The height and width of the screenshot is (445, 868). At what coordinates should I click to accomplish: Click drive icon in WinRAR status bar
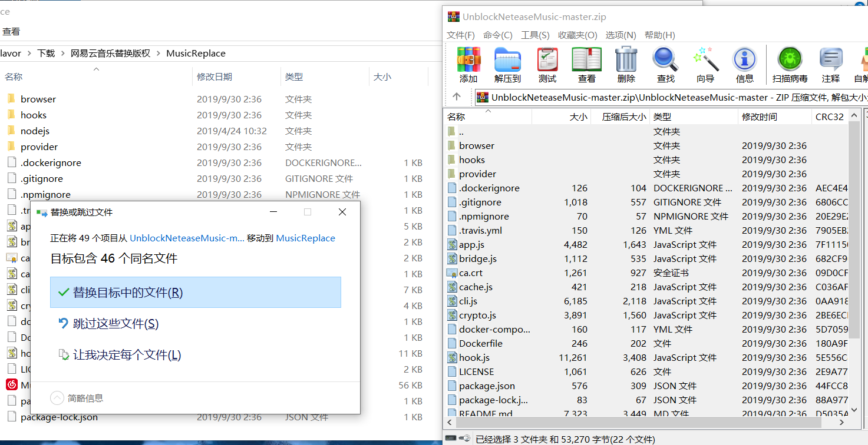pyautogui.click(x=451, y=439)
